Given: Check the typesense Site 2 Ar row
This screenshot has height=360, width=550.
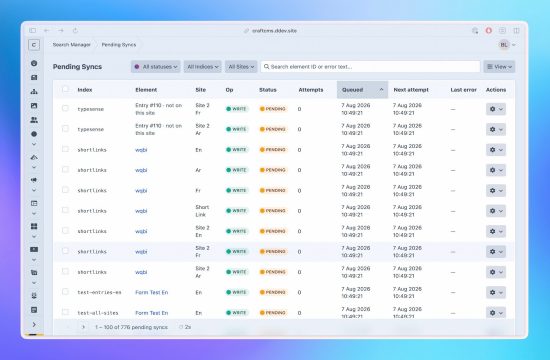Looking at the screenshot, I should 65,129.
